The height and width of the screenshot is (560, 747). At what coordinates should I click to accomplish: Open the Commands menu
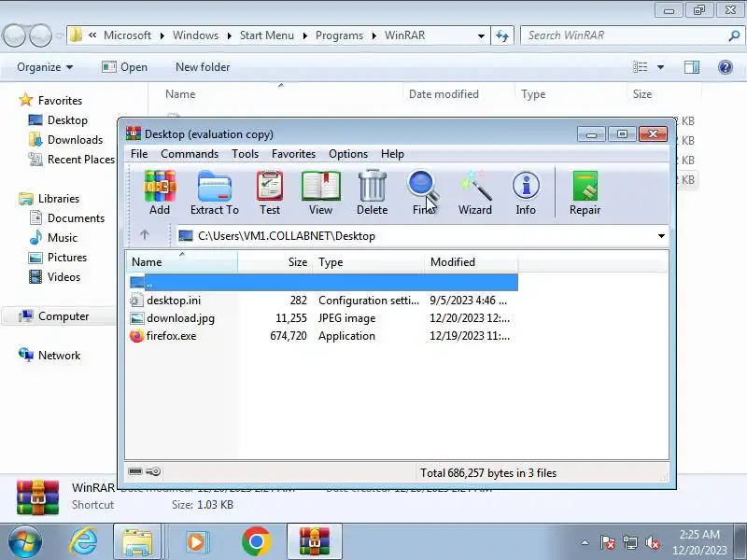pos(190,154)
